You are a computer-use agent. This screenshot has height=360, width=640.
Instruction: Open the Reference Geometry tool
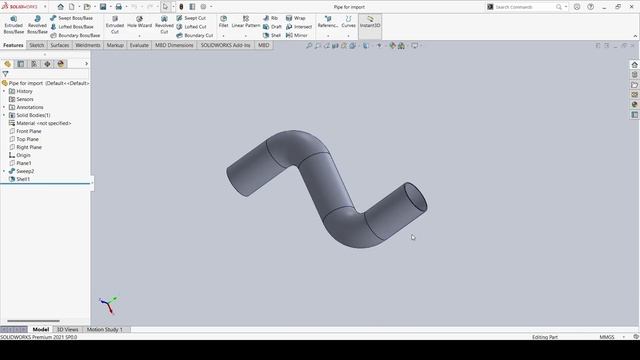click(328, 22)
